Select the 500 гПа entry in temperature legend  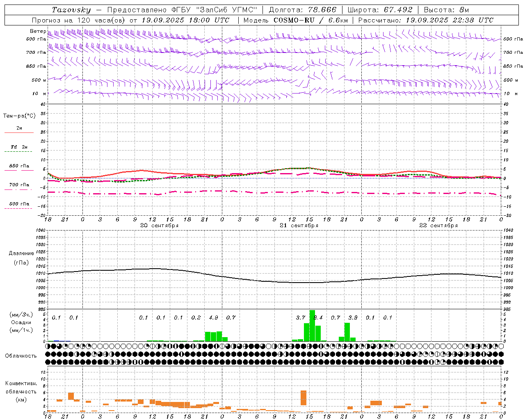click(19, 204)
